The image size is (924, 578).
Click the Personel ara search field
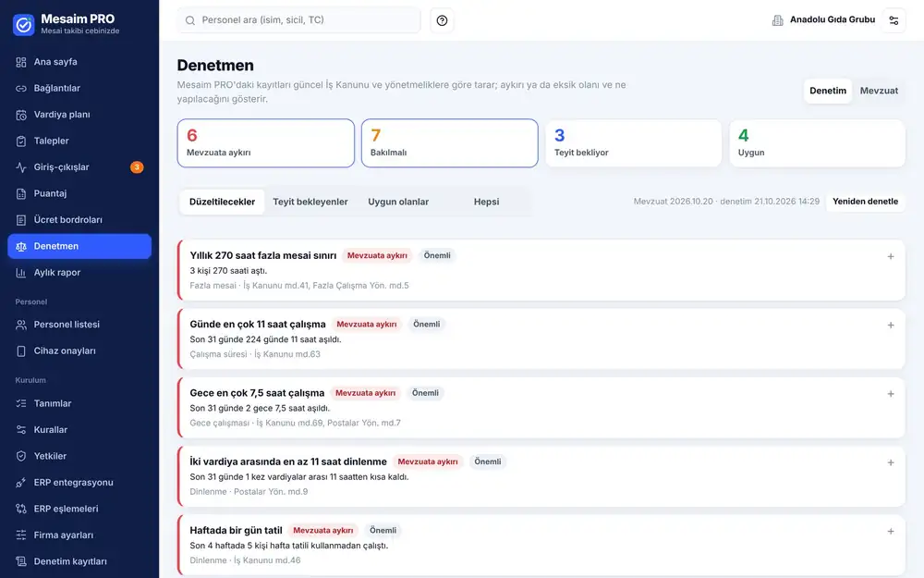click(x=298, y=20)
